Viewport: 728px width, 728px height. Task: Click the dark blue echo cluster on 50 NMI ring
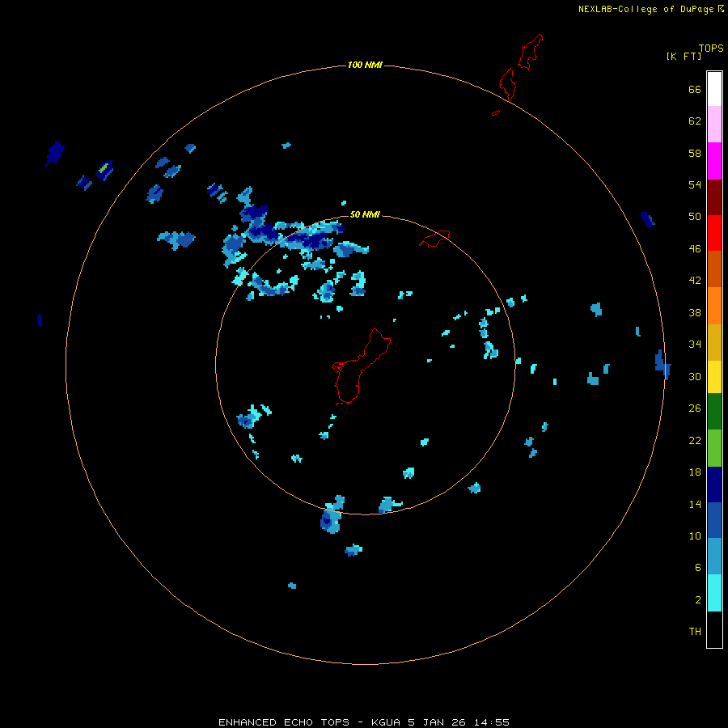pyautogui.click(x=309, y=237)
